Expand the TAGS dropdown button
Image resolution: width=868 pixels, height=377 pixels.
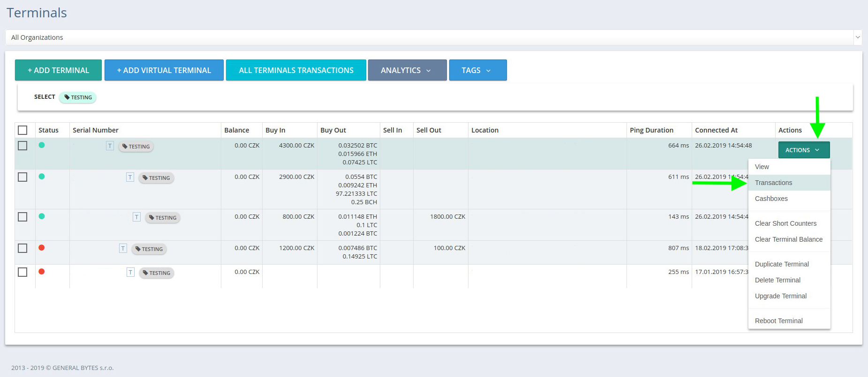[x=478, y=70]
